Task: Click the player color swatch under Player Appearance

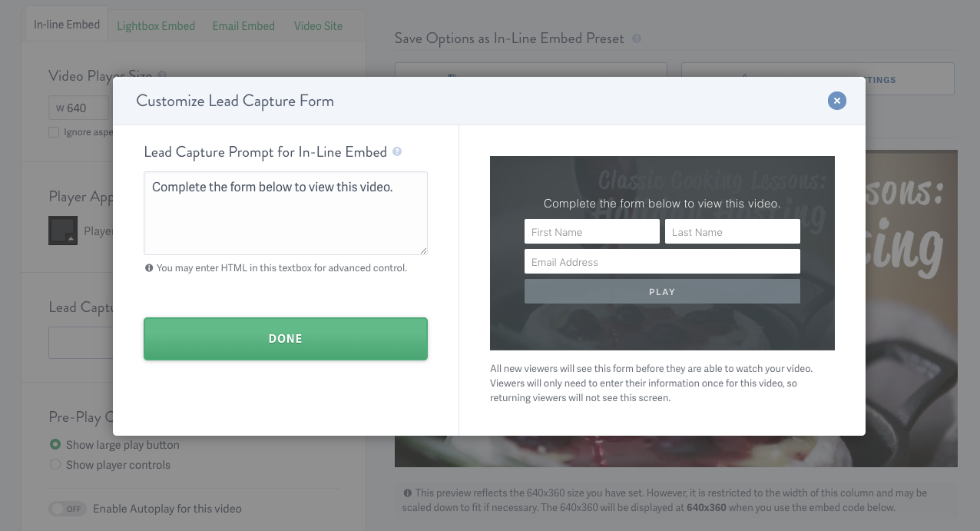Action: [x=63, y=230]
